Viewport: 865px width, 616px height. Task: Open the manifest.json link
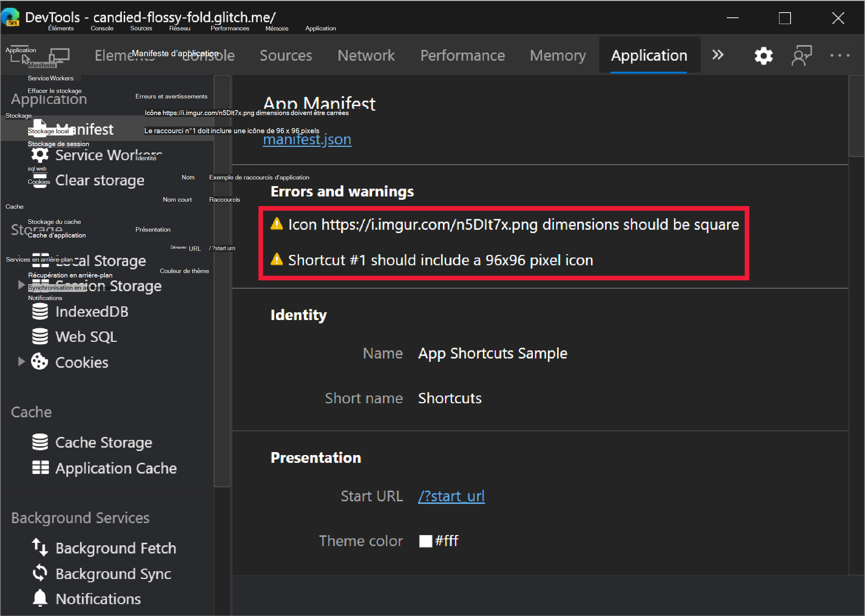[x=307, y=139]
